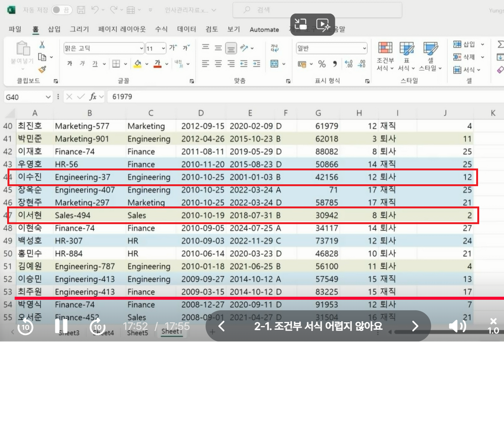The width and height of the screenshot is (504, 434).
Task: Pause the video playback
Action: (61, 326)
